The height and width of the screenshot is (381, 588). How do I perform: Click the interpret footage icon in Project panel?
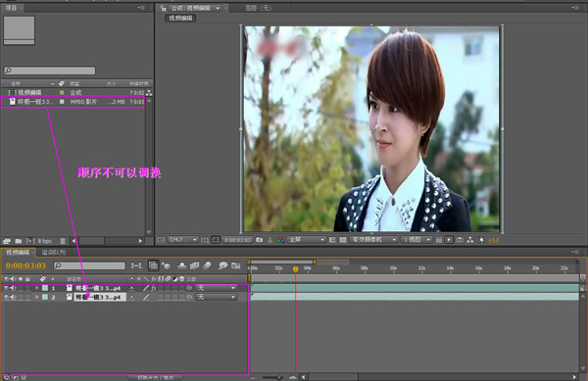7,241
